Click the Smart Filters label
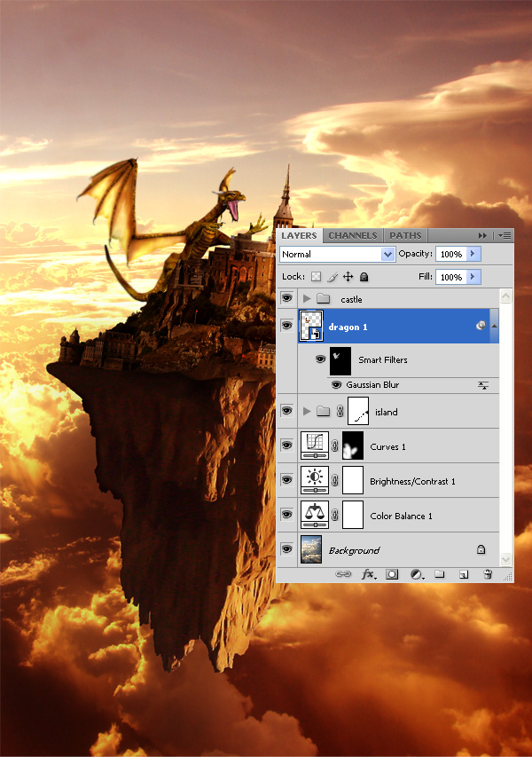 [x=383, y=359]
